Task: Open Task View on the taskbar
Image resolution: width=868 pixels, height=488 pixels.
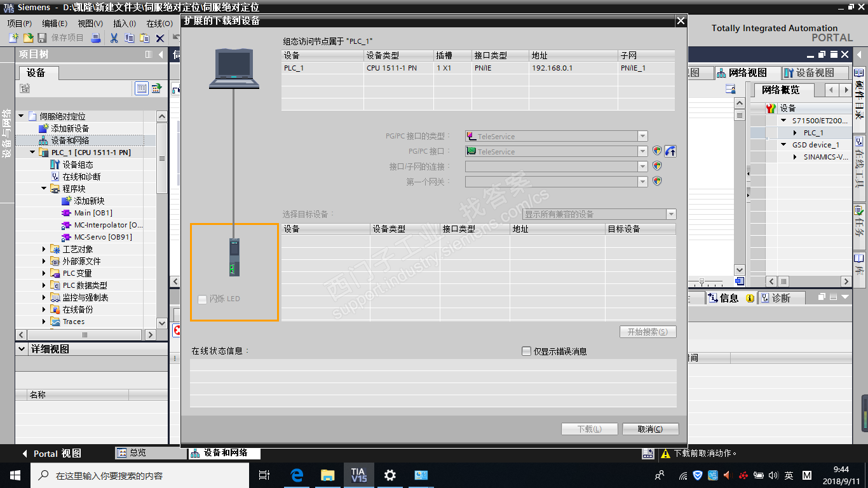Action: pos(265,475)
